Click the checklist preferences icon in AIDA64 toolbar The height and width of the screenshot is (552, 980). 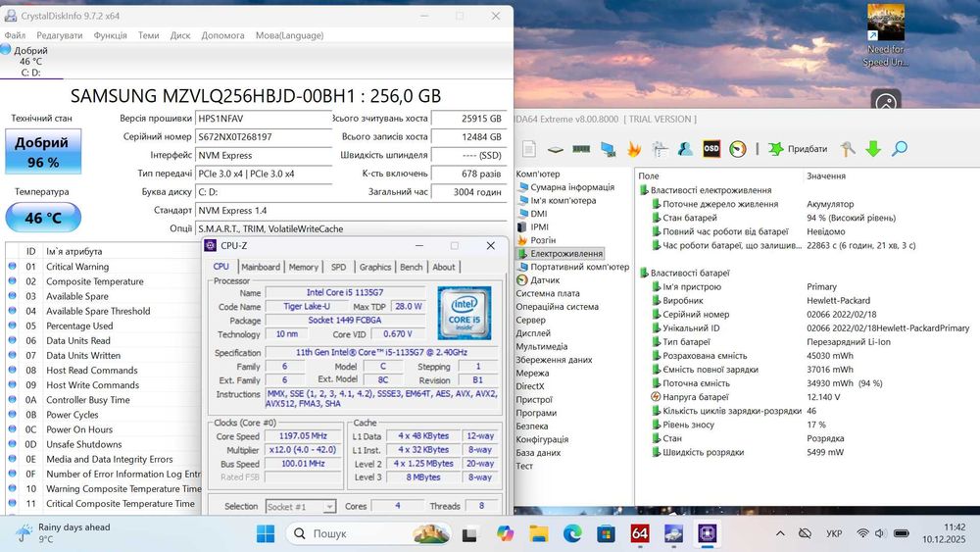tap(660, 149)
